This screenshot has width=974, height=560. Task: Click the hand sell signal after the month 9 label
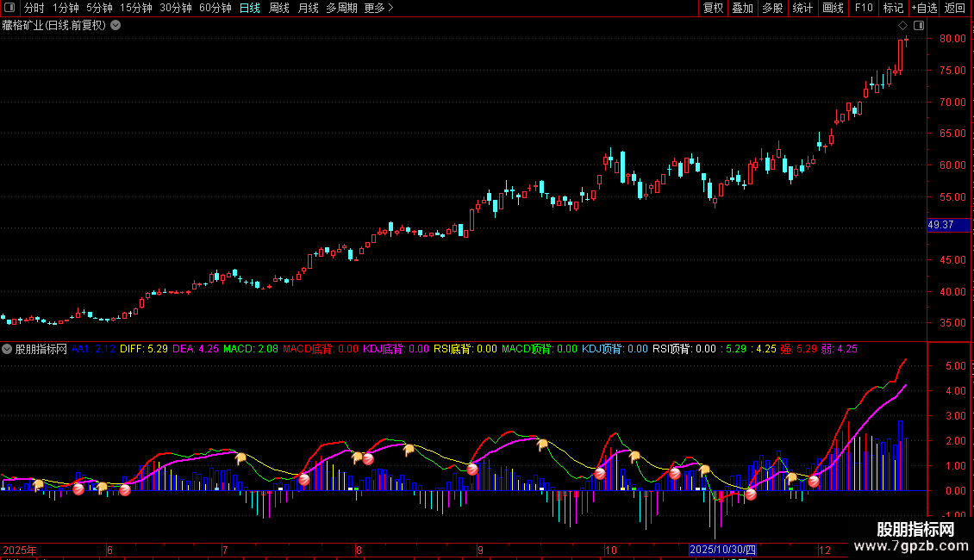(x=542, y=444)
